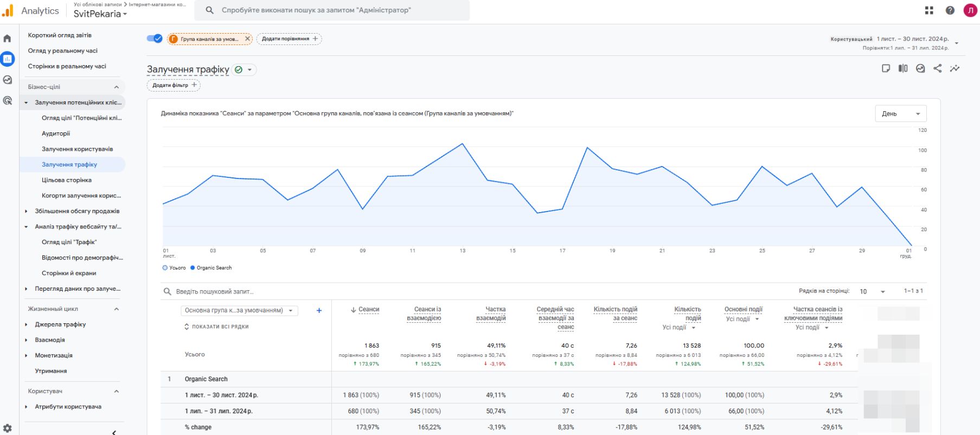Click the edit comparisons columns icon
The image size is (980, 435).
click(x=903, y=68)
